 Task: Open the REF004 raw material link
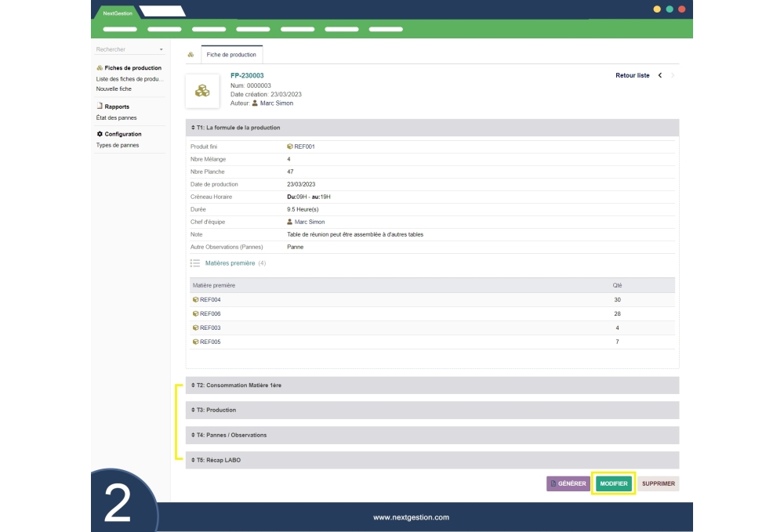click(x=210, y=299)
